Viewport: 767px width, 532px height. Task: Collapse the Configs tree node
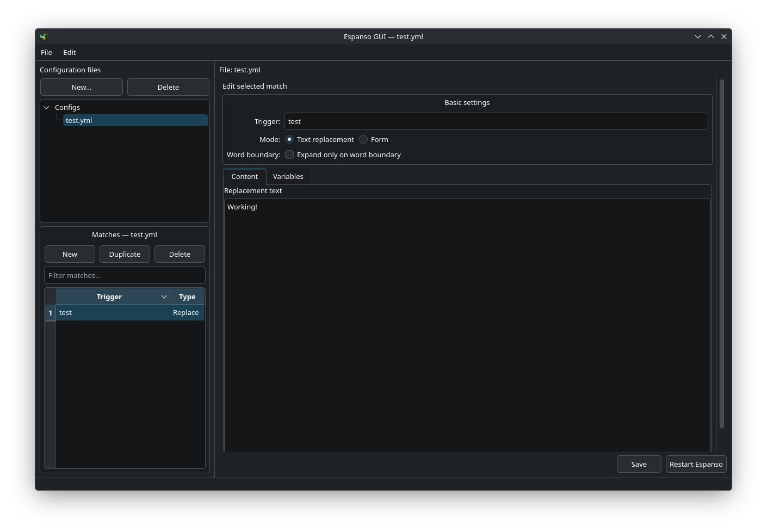pos(47,107)
